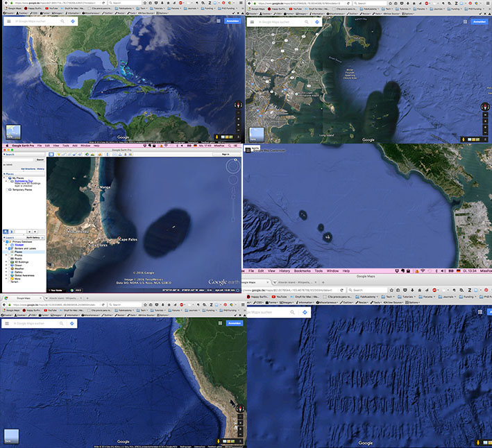Open History menu in seafloor map Firefox window

coord(285,271)
